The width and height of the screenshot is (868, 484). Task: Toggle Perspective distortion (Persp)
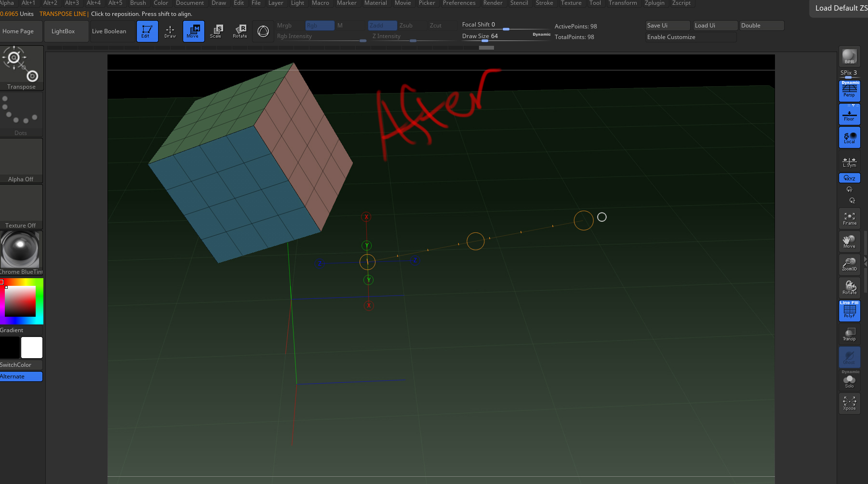(x=849, y=91)
